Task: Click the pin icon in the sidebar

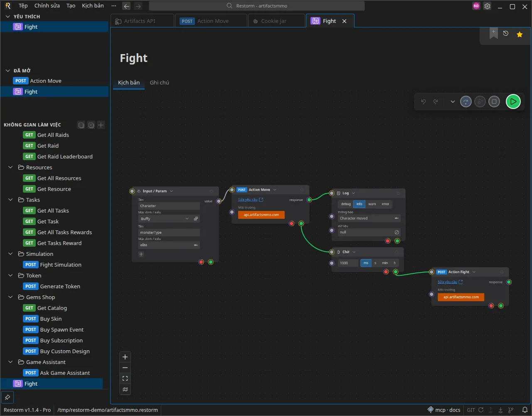Action: pos(7,397)
